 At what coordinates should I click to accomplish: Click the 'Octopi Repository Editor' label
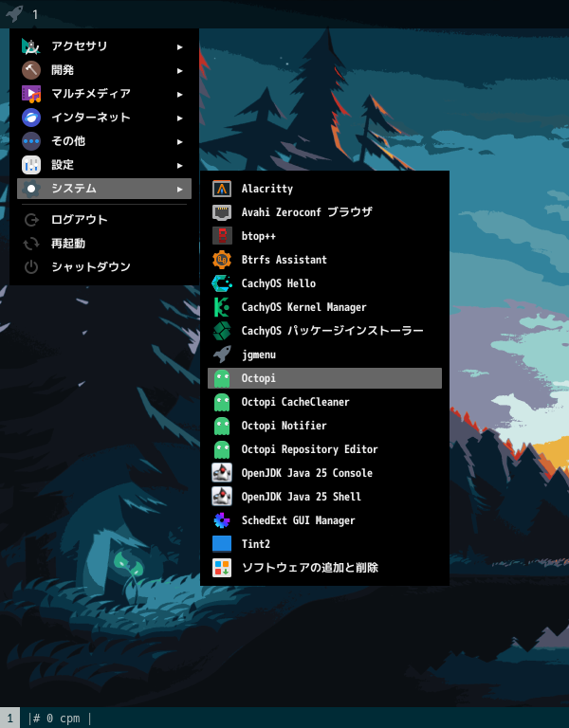[309, 449]
